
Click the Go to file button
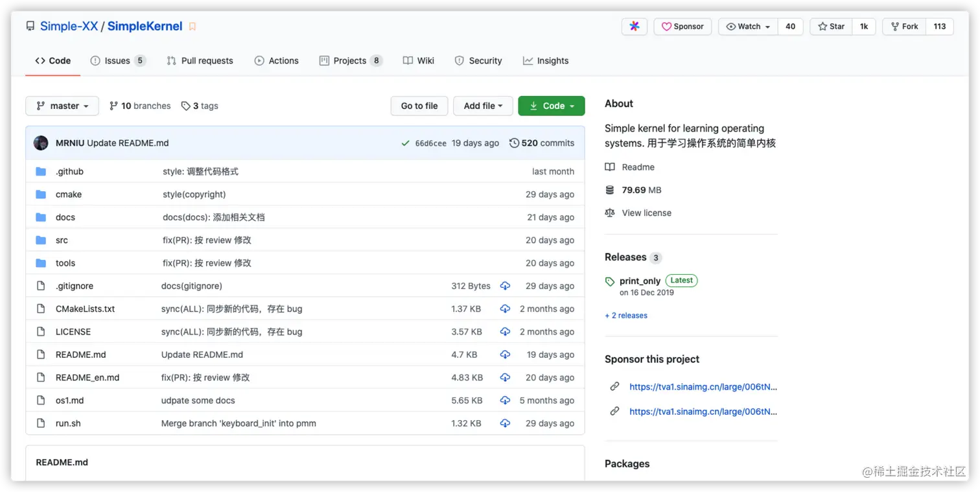pyautogui.click(x=419, y=106)
